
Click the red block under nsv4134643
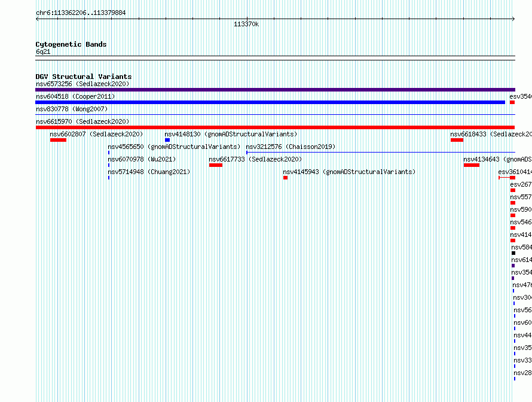tap(472, 165)
